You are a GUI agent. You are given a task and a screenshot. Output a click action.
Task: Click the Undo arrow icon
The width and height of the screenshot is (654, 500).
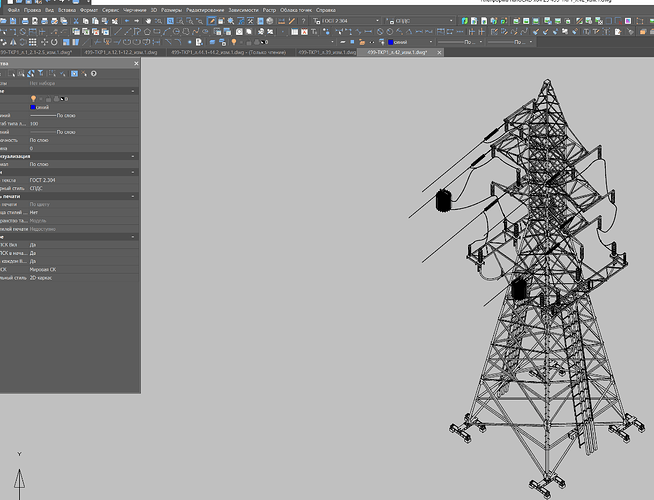click(127, 21)
